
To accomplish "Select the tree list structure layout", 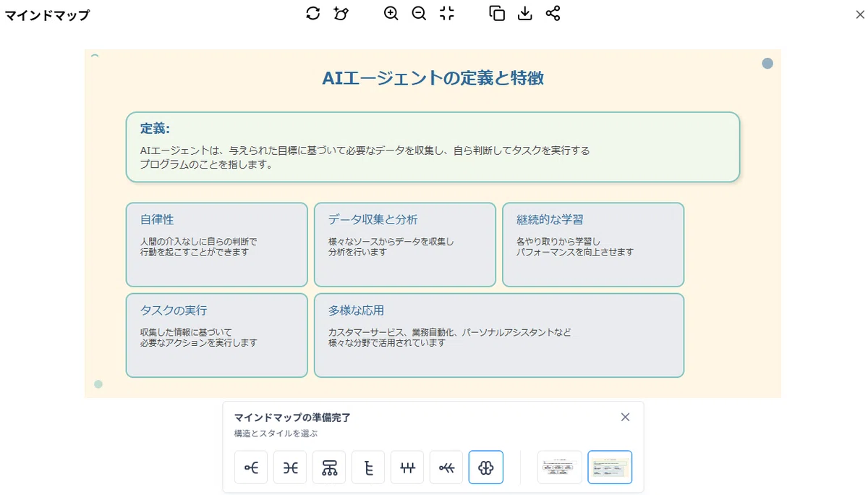I will pyautogui.click(x=368, y=467).
